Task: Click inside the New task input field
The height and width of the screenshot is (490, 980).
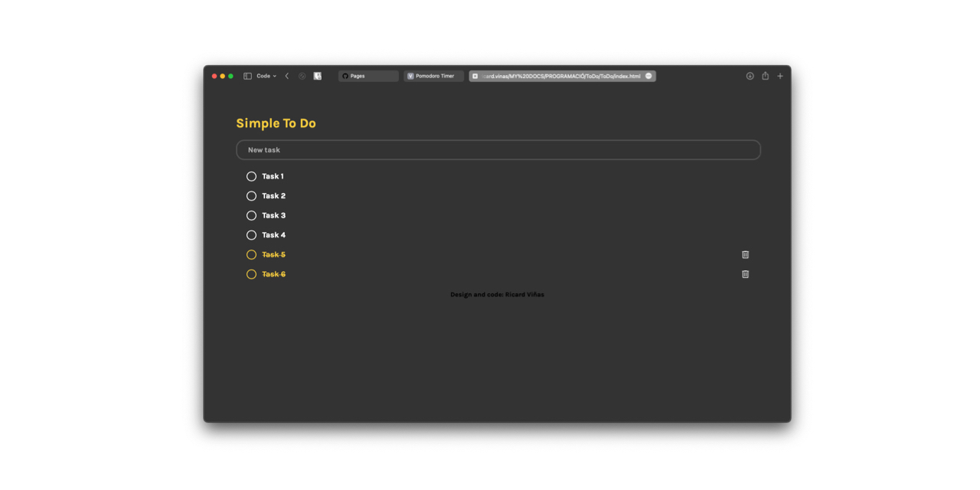Action: [x=498, y=149]
